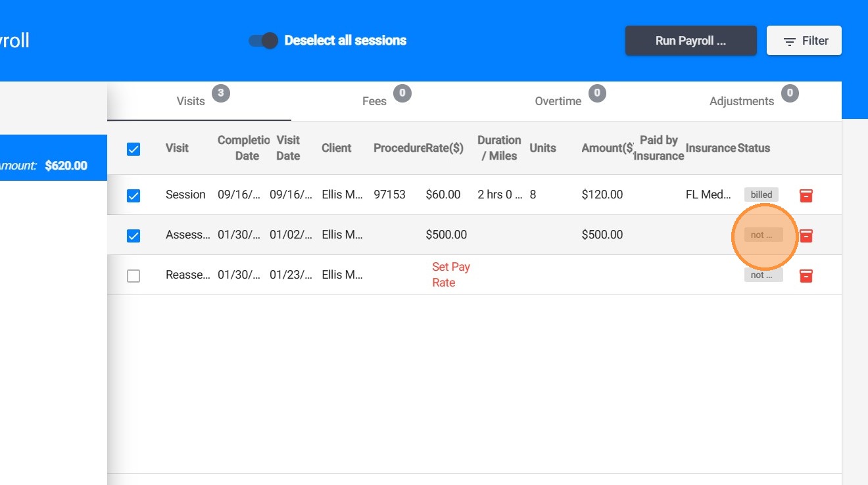This screenshot has width=868, height=485.
Task: Uncheck the Assessment row checkbox
Action: point(133,235)
